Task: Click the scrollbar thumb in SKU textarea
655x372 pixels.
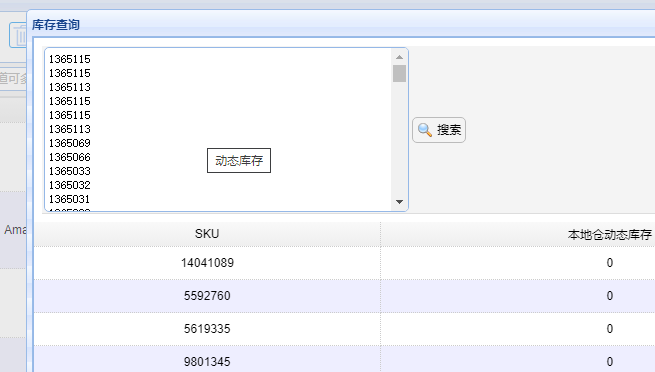Action: 399,73
